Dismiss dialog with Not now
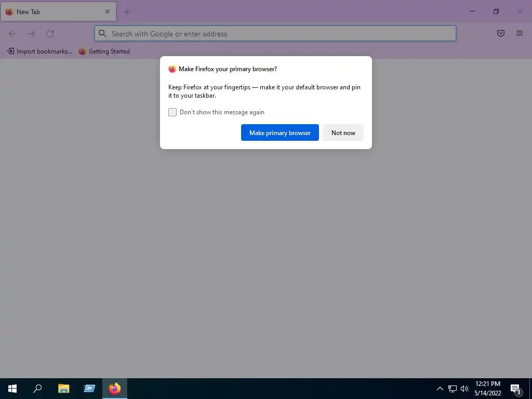Screen dimensions: 532x399 coord(343,132)
